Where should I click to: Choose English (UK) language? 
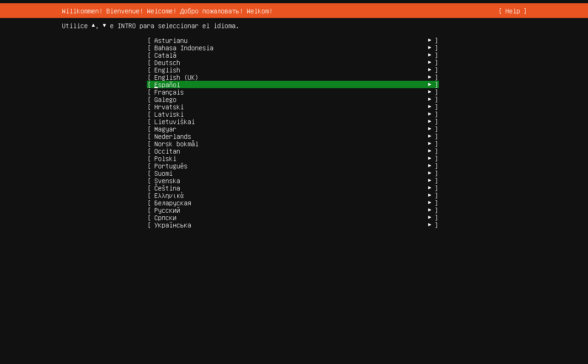point(293,78)
